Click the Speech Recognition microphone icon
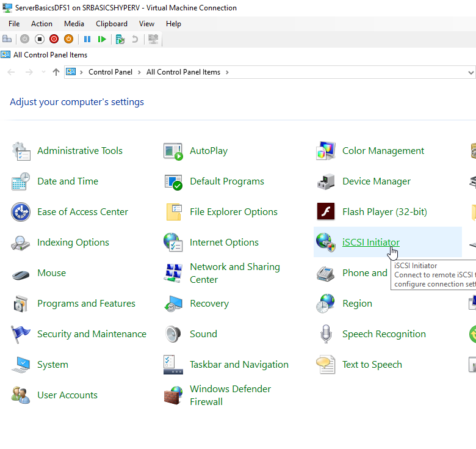This screenshot has width=476, height=449. click(326, 334)
